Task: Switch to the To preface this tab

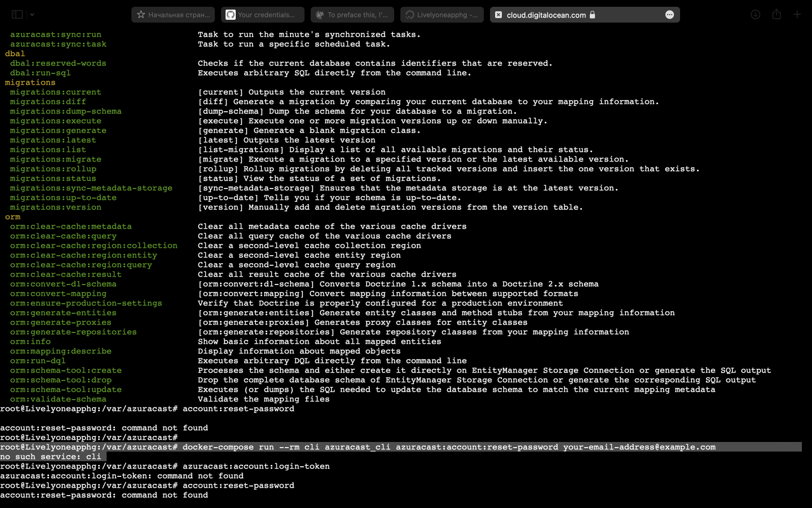Action: 352,15
